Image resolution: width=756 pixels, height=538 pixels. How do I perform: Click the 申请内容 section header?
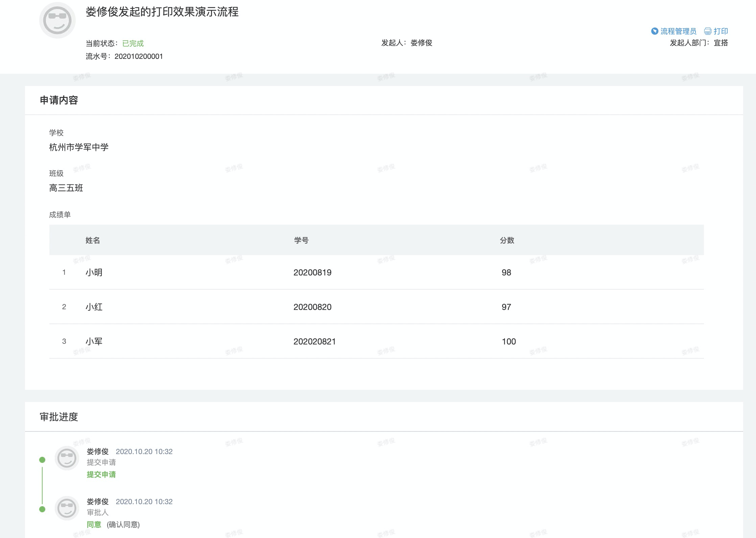tap(59, 100)
